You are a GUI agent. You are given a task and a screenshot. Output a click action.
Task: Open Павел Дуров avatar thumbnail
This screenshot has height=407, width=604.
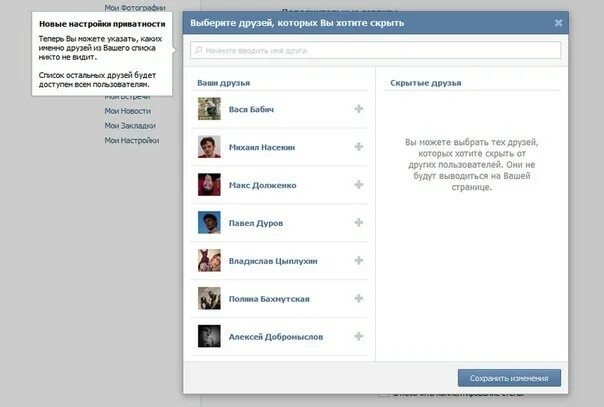209,223
